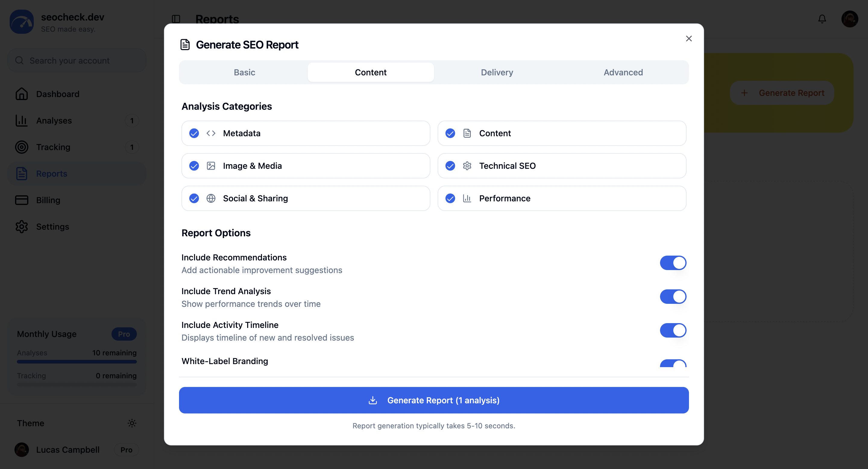
Task: Click the download icon on Generate Report button
Action: point(373,400)
